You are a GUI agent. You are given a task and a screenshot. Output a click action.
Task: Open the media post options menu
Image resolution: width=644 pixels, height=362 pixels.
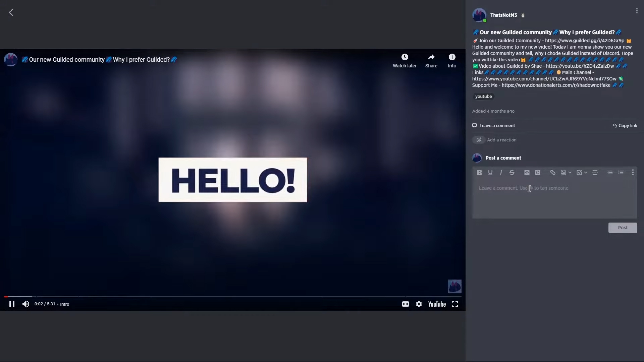point(637,11)
